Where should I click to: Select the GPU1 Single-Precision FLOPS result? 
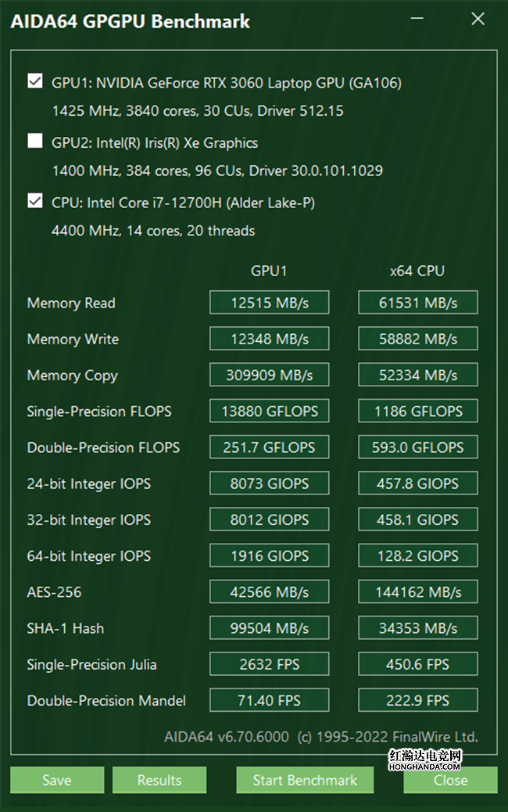269,411
